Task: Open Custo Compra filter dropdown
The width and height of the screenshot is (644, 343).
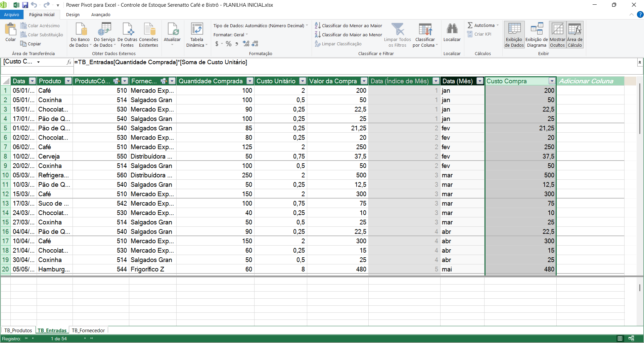Action: pos(552,81)
